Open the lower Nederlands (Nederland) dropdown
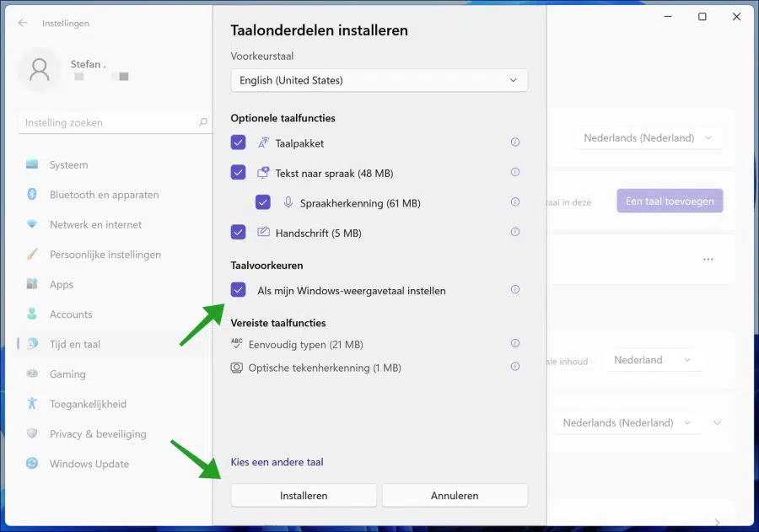The image size is (759, 532). [x=627, y=422]
